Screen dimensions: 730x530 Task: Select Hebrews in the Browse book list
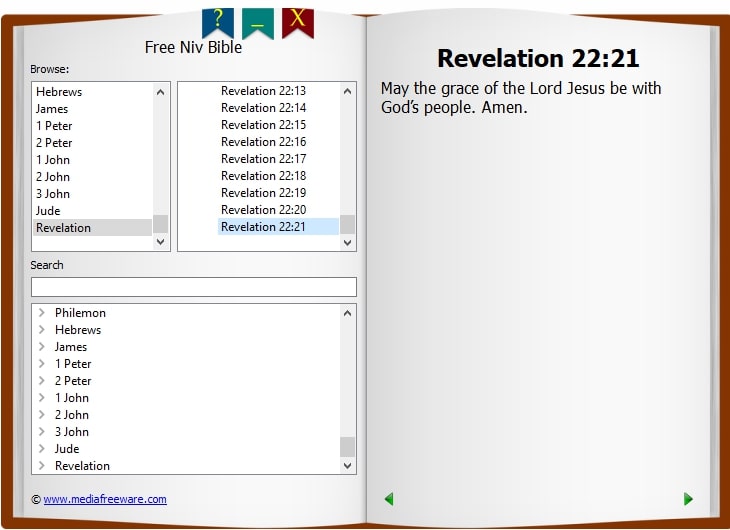pos(93,92)
